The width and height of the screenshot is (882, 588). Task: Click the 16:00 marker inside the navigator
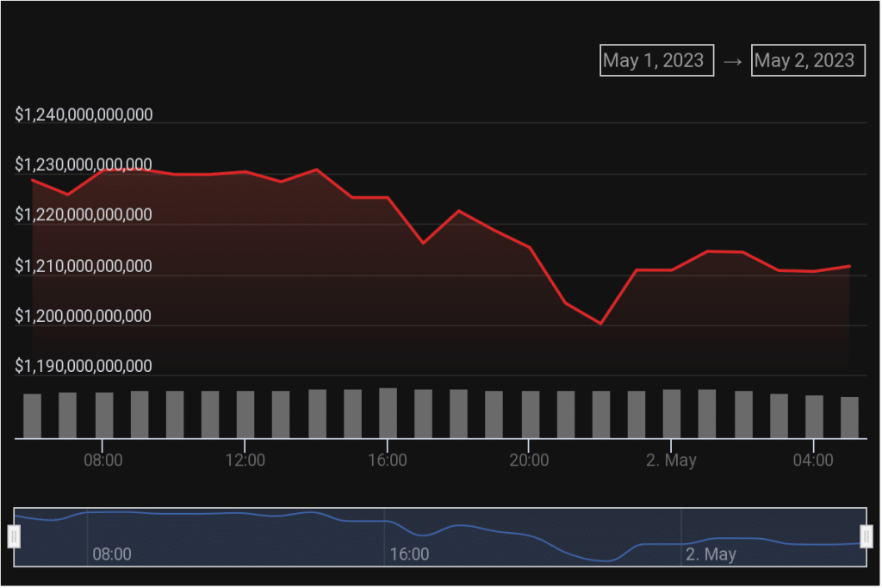pyautogui.click(x=409, y=554)
